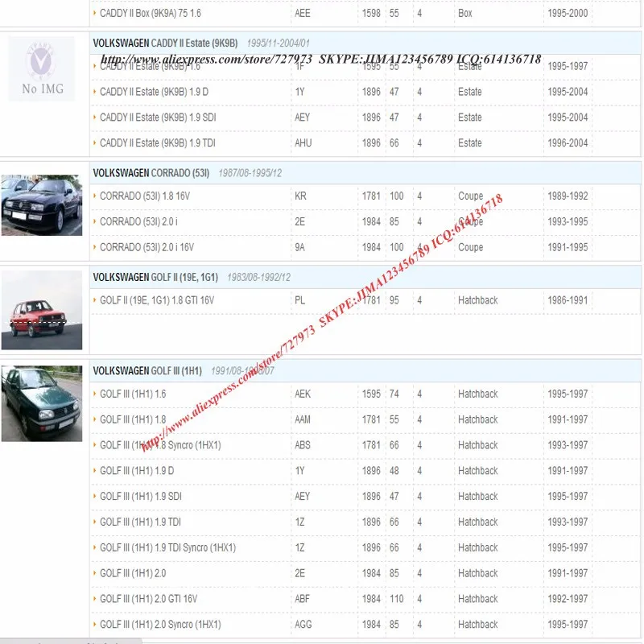Image resolution: width=644 pixels, height=644 pixels.
Task: Click power value 74 in Golf III 1.6 row
Action: 394,394
